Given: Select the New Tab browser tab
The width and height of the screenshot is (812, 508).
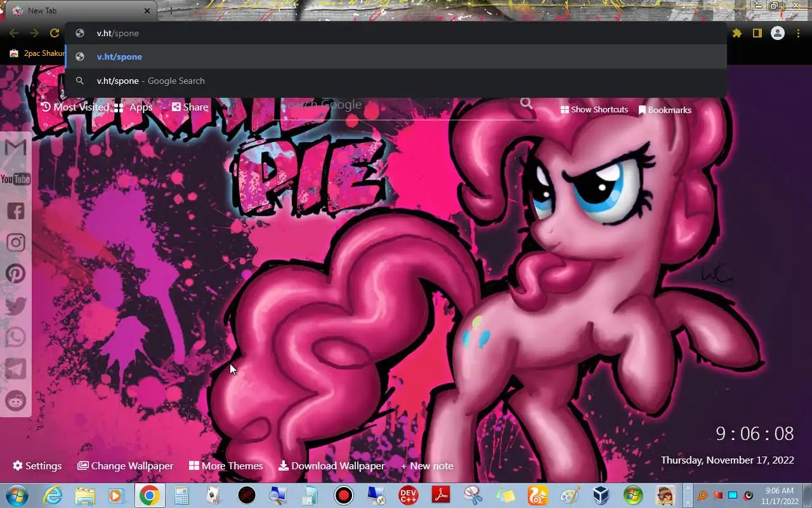Looking at the screenshot, I should [80, 11].
